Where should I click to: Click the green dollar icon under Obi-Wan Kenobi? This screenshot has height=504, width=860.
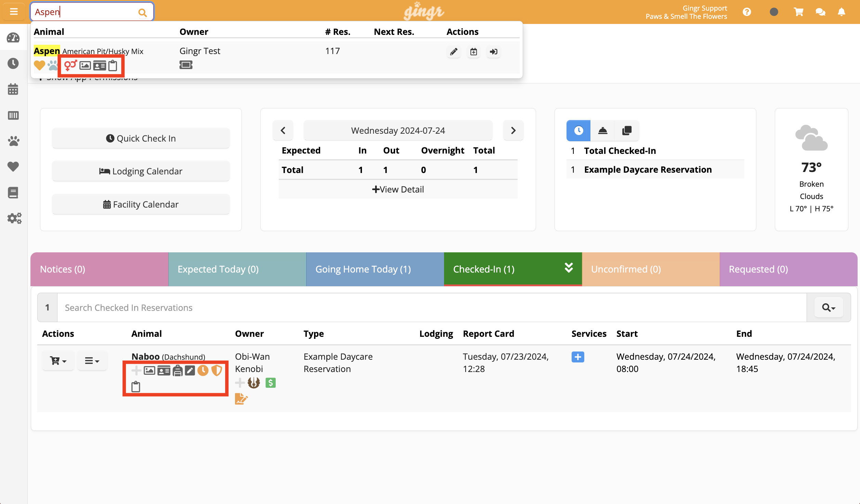[x=270, y=383]
